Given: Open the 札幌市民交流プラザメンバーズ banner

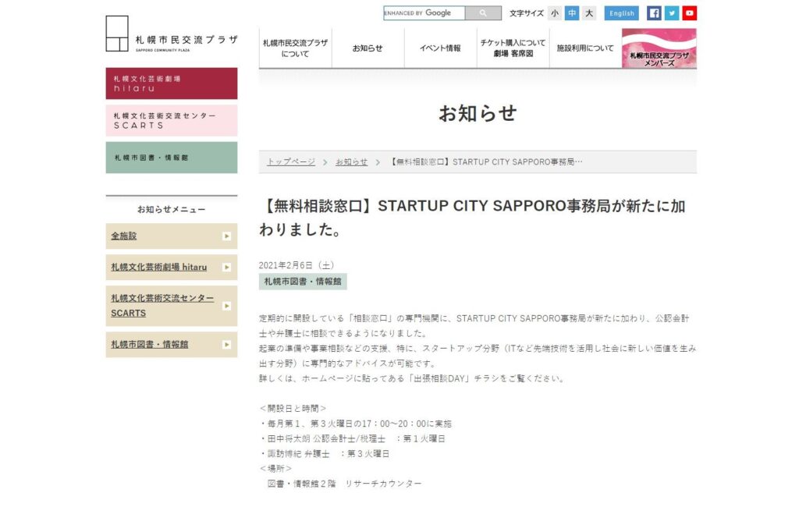Looking at the screenshot, I should (x=659, y=48).
